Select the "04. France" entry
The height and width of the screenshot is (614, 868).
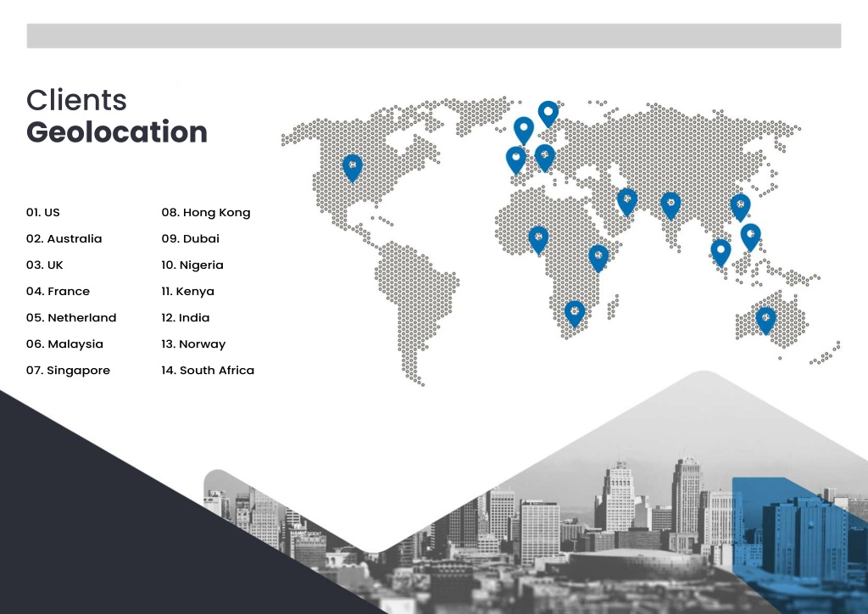58,291
